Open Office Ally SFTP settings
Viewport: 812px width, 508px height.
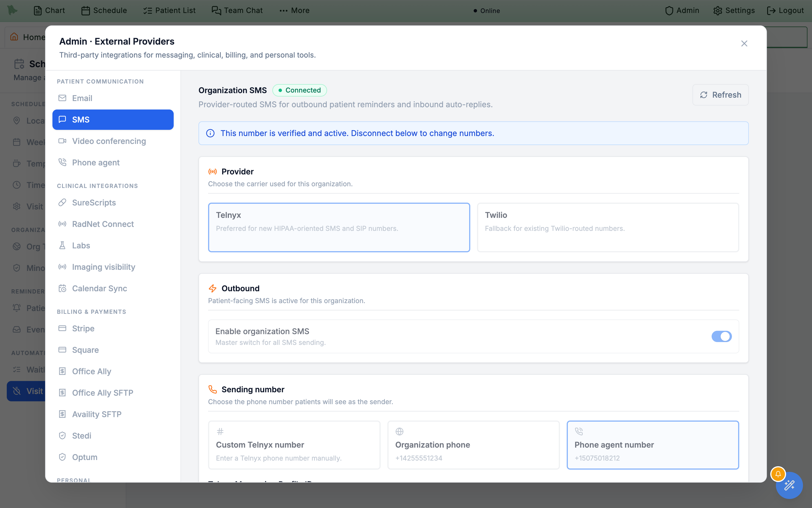[113, 393]
